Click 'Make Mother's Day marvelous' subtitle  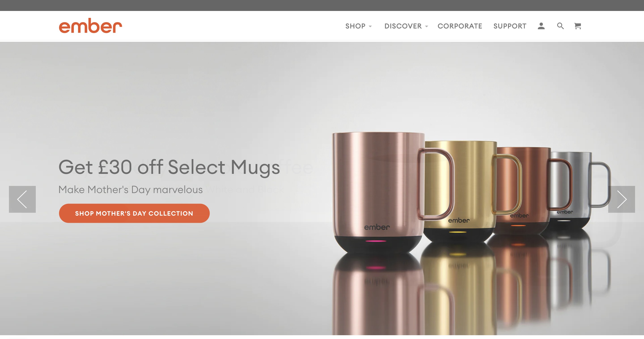click(131, 190)
